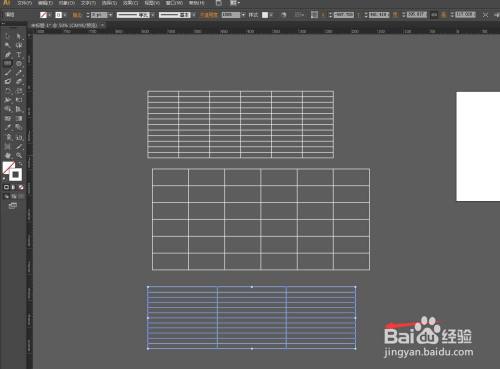Screen dimensions: 500x369
Task: Click the X coordinate input field
Action: coord(344,15)
